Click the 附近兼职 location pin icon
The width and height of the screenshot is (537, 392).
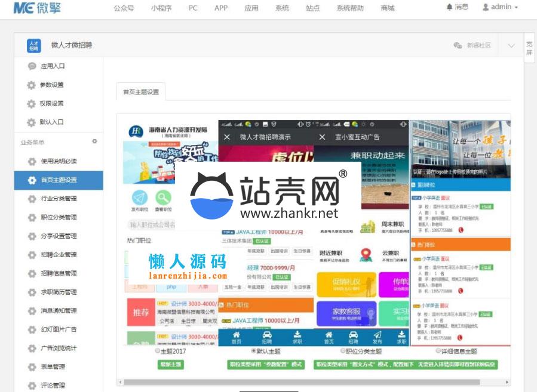pos(366,255)
